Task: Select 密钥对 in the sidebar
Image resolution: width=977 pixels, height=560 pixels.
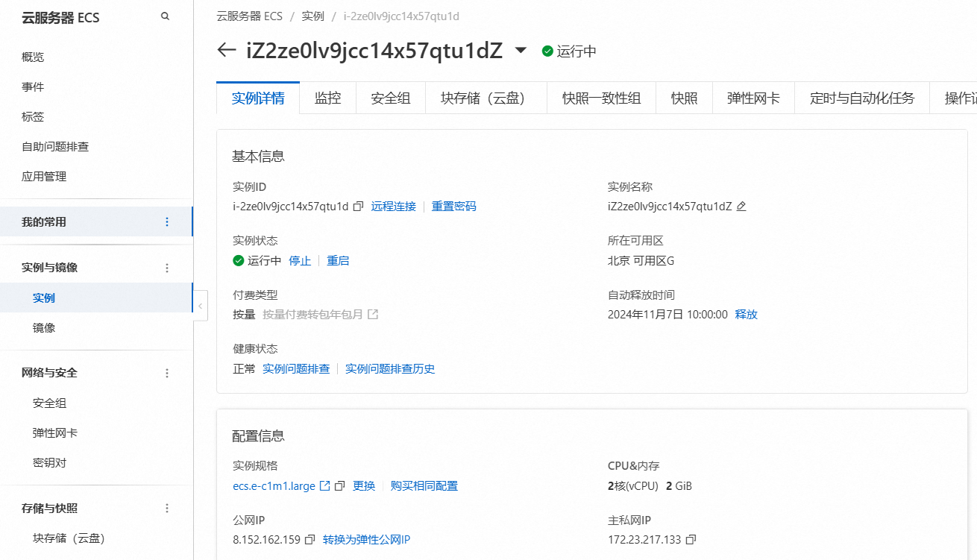Action: coord(50,463)
